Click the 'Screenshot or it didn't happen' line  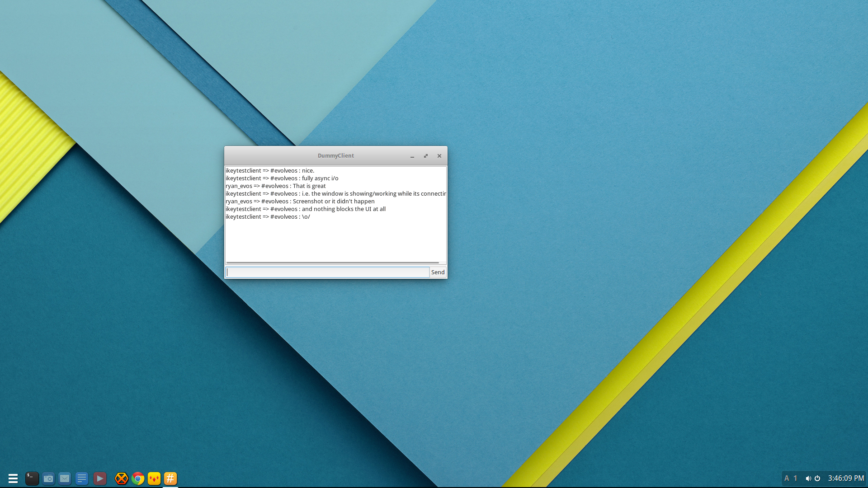tap(300, 201)
